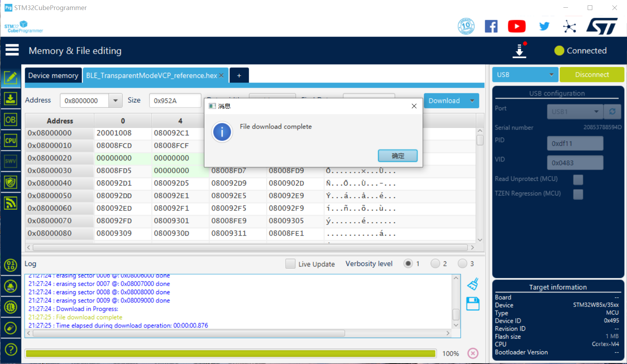Click the Size input field
The height and width of the screenshot is (364, 627).
point(175,101)
